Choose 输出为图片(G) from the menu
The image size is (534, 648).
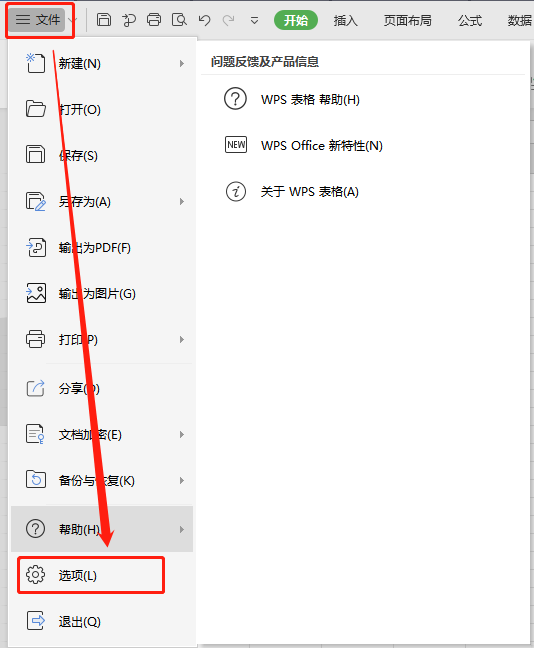click(x=102, y=294)
